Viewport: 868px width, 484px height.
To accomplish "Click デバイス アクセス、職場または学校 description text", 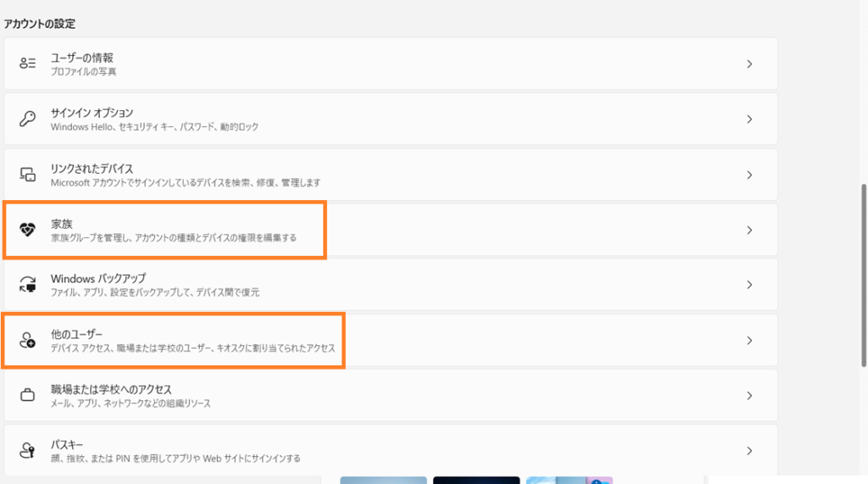I will [x=192, y=348].
